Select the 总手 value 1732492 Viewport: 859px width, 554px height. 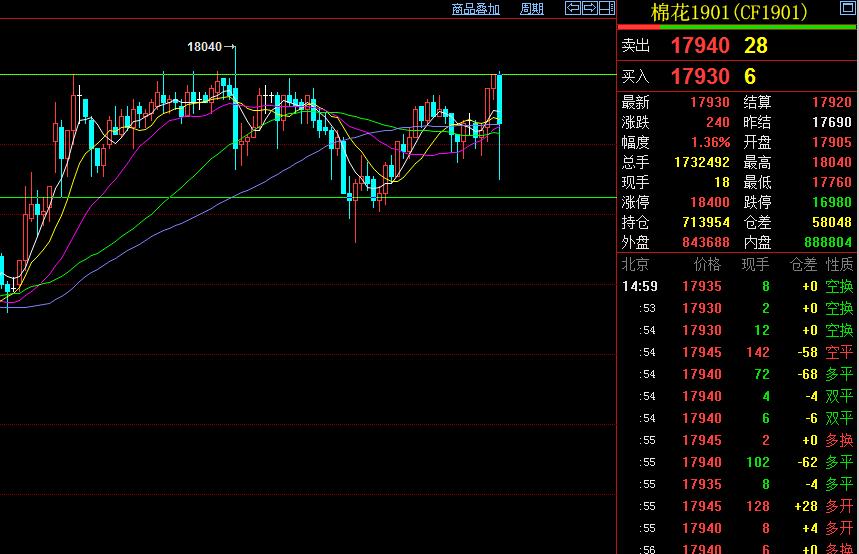pyautogui.click(x=702, y=162)
